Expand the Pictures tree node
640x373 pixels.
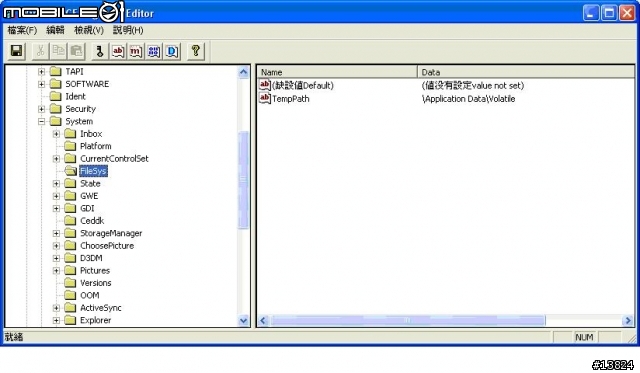56,271
